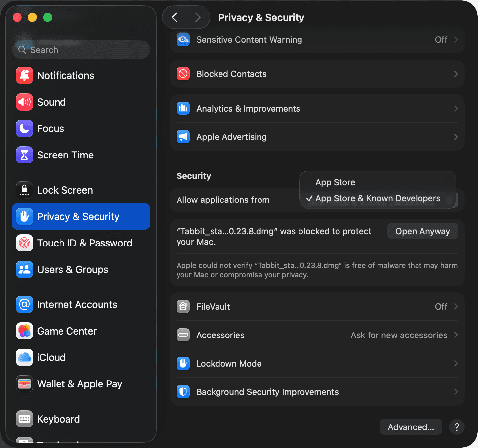Screen dimensions: 478x448
Task: Click the Blocked Contacts red icon
Action: point(183,74)
